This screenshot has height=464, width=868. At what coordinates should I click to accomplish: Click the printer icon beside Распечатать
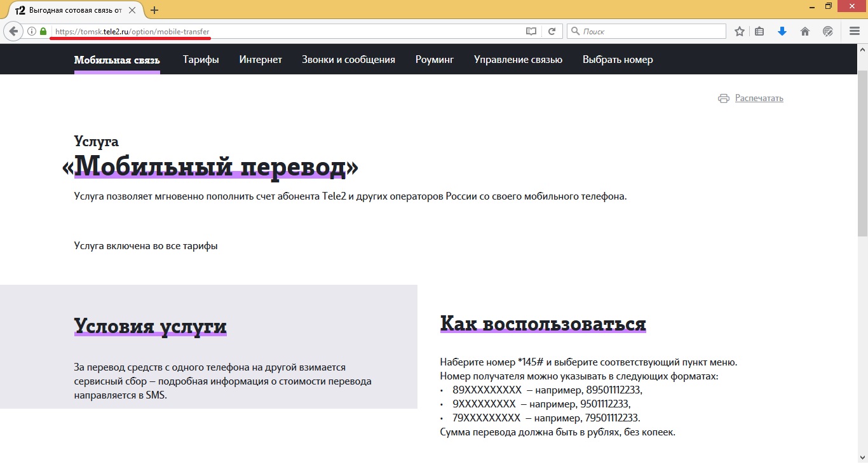[x=723, y=98]
